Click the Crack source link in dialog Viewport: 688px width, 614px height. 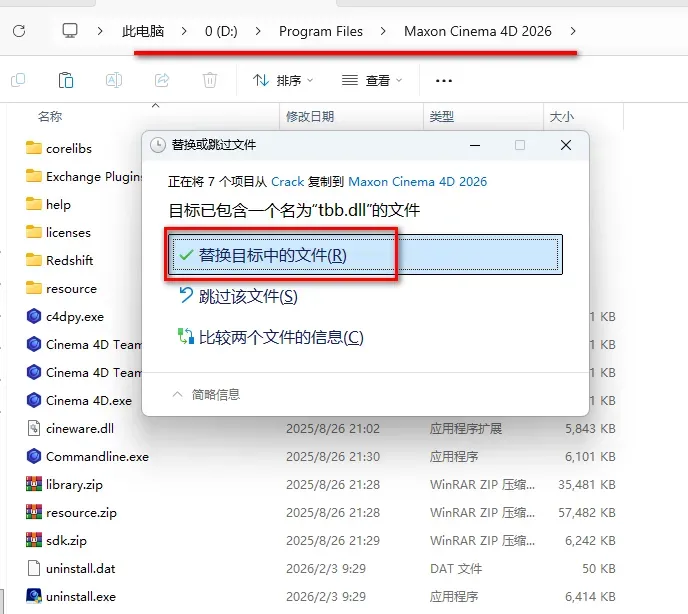coord(287,182)
